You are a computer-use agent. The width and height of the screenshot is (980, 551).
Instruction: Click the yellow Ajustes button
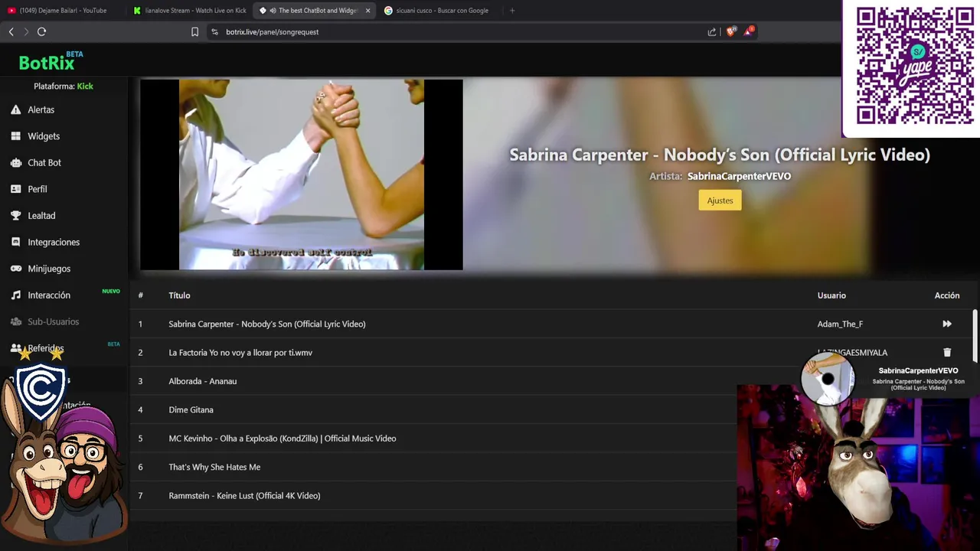pos(720,201)
